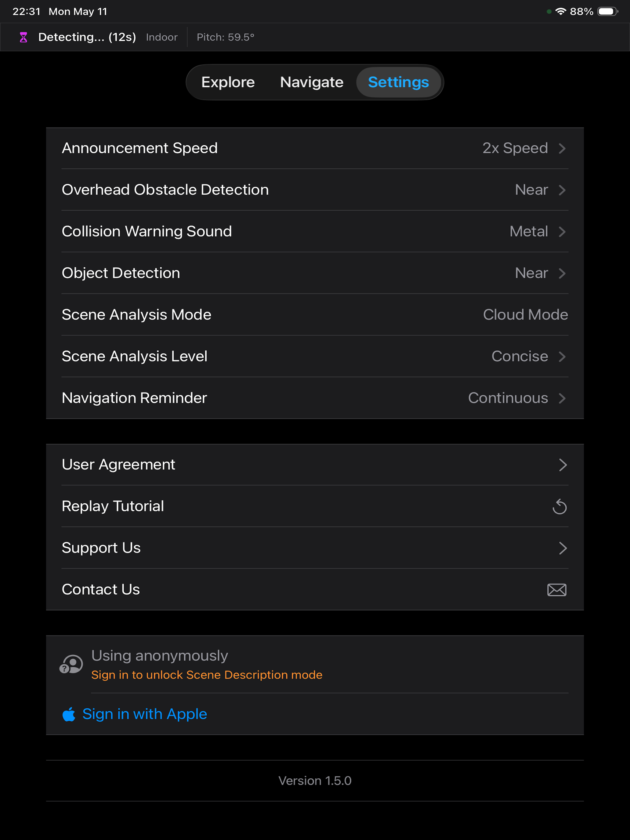Tap Near value for Overhead Obstacle Detection
Screen dimensions: 630x840
coord(531,190)
